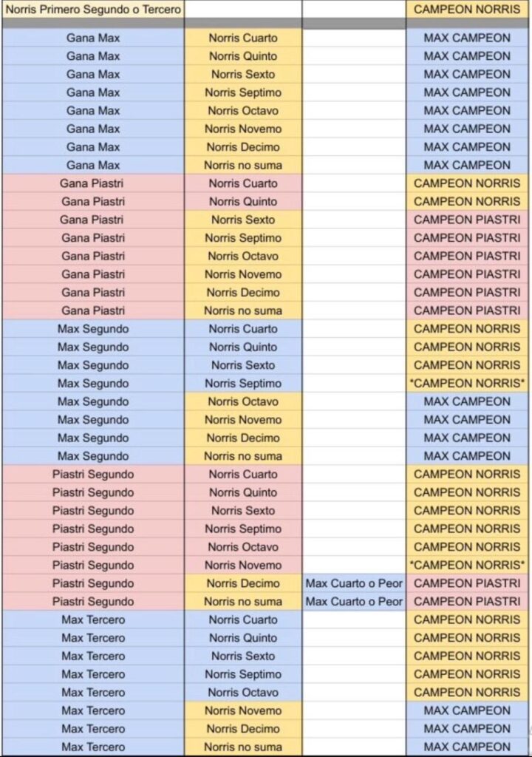Select 'Max Tercero' cell beside Norris Cuarto
Screen dimensions: 532x757
tap(93, 619)
